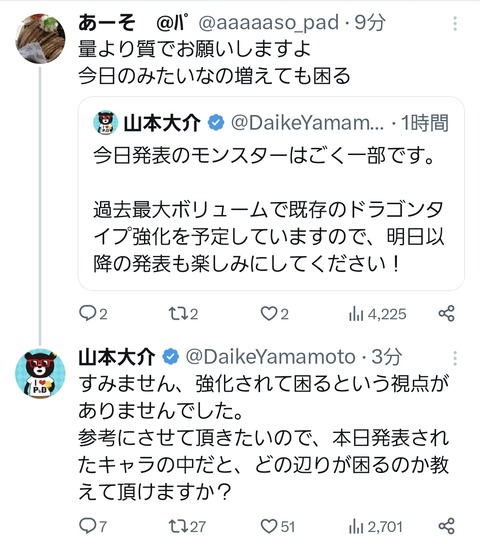Open 山本大介's bear avatar on reply
Screen dimensions: 480x544
coord(40,373)
